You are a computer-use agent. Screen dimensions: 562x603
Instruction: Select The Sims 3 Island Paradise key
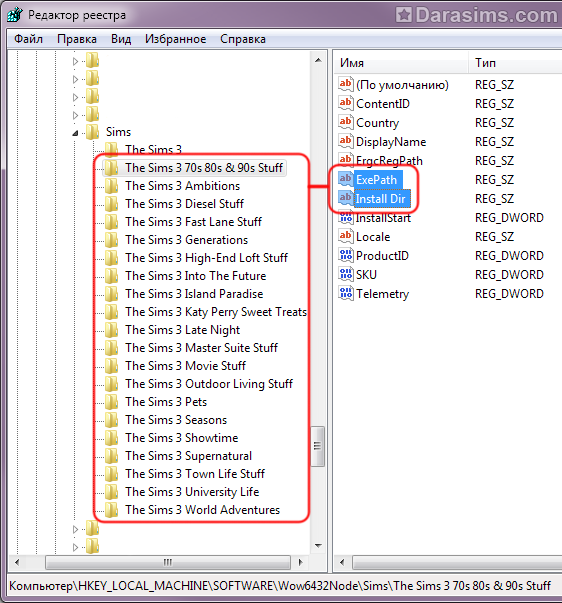194,294
